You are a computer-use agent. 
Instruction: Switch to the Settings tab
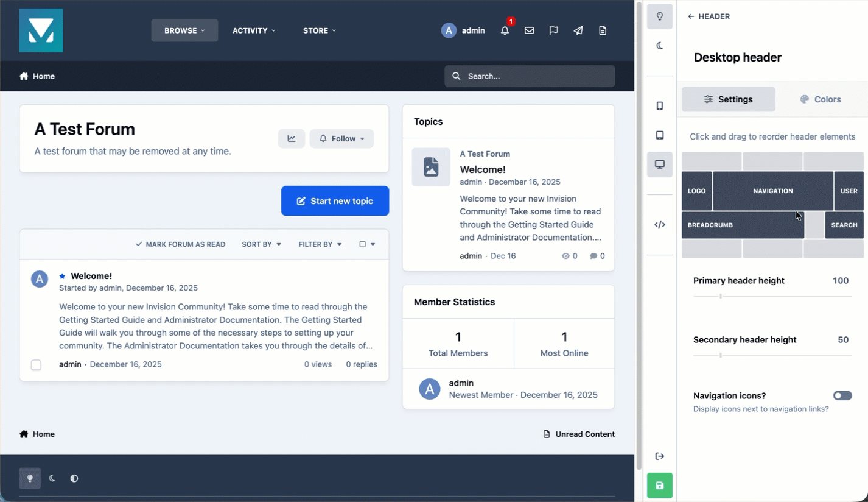coord(729,99)
